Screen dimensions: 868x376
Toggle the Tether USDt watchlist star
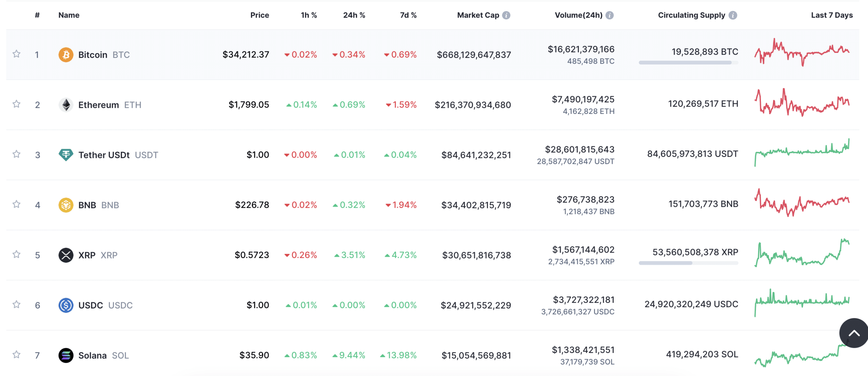pos(16,154)
